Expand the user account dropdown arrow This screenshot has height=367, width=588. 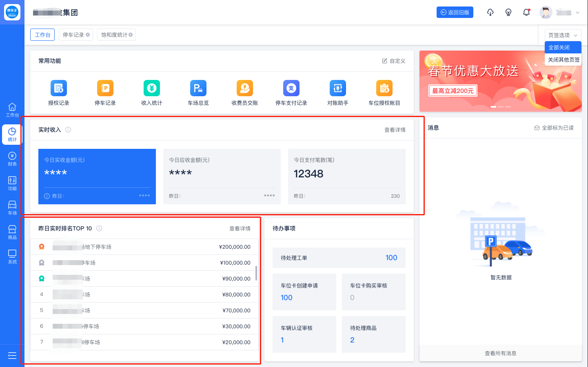pyautogui.click(x=577, y=13)
